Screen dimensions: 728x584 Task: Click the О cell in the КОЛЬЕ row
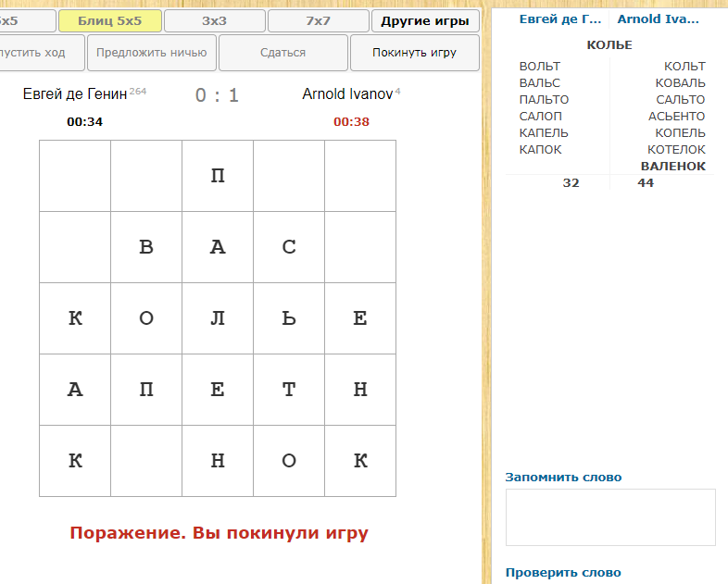(x=146, y=318)
